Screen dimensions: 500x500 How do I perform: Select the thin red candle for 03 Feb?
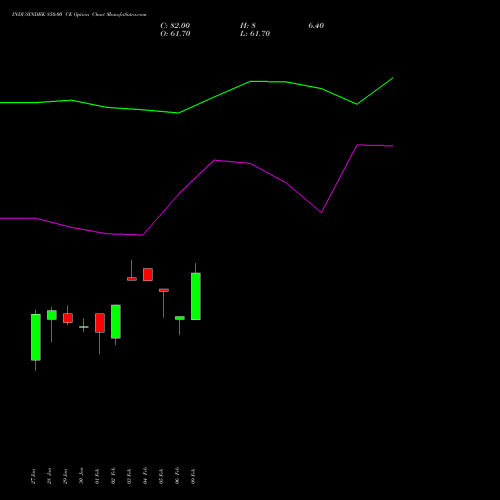132,279
